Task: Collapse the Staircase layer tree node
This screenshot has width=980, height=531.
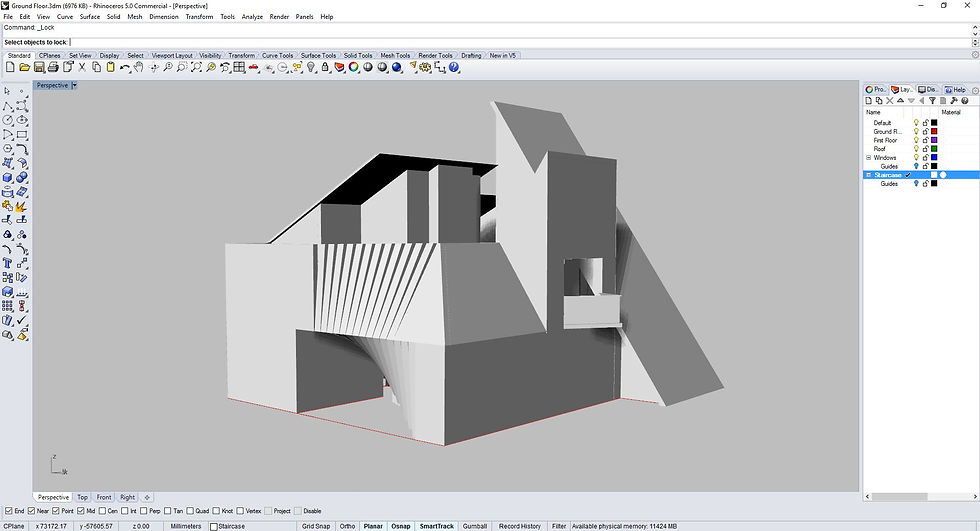Action: pos(868,175)
